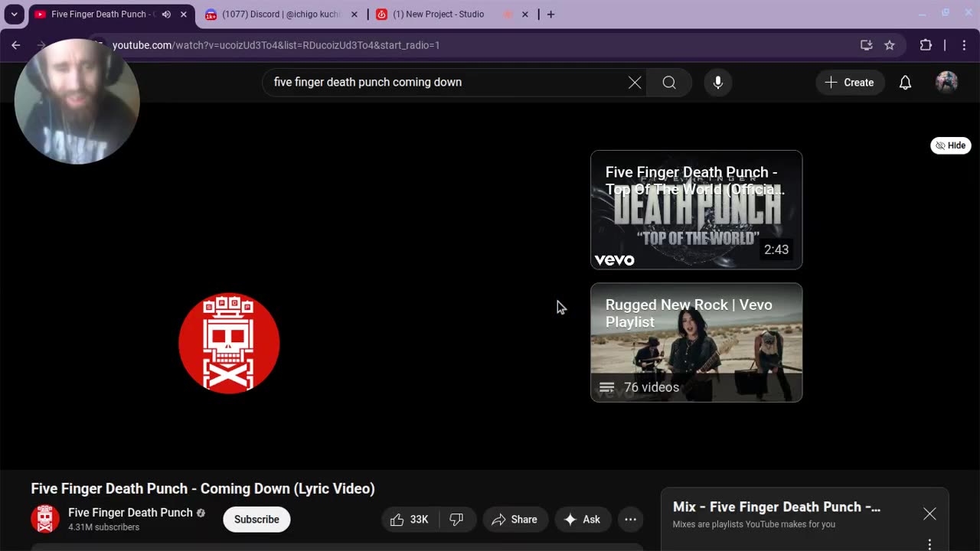Open the browser extensions puzzle icon

(926, 45)
